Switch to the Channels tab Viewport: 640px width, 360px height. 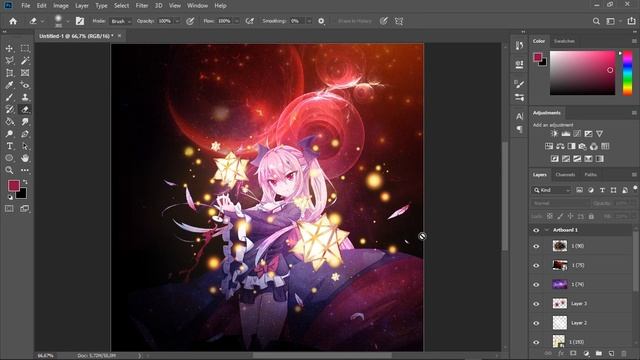[x=565, y=175]
